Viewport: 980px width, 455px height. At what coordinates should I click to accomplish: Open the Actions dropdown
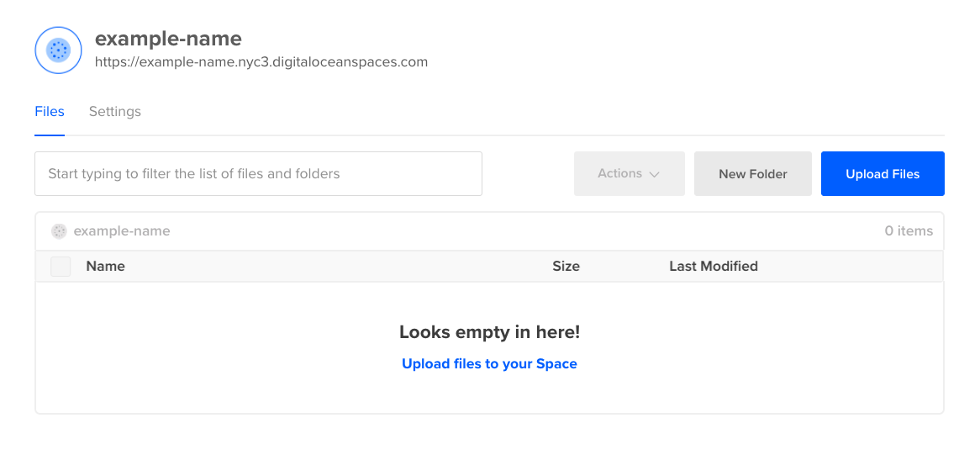point(630,174)
